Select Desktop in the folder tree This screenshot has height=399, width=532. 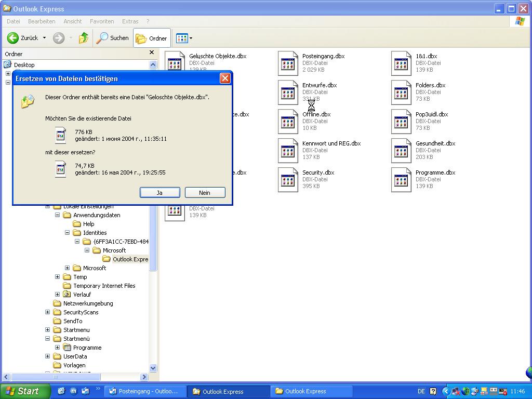click(x=24, y=65)
